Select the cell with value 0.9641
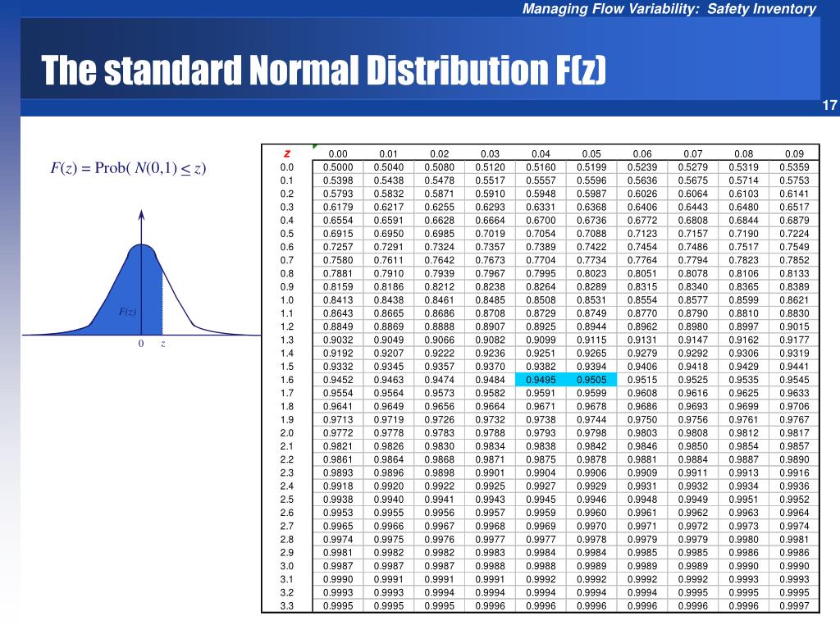 338,406
